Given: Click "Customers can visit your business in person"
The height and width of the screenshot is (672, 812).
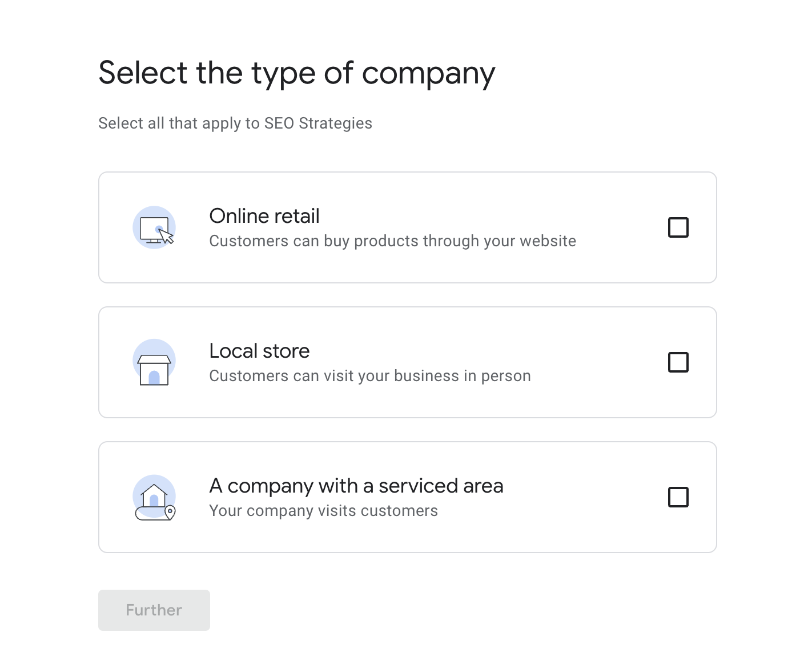Looking at the screenshot, I should [370, 376].
